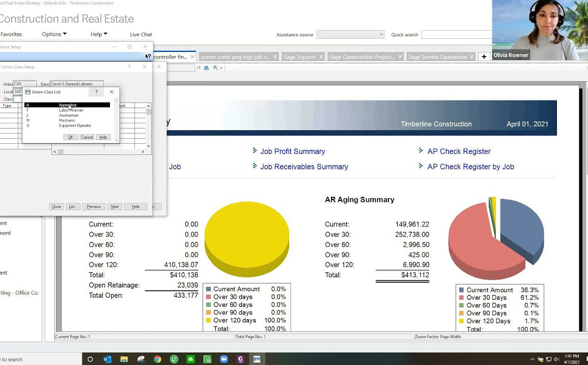Open the Assistance source dropdown
This screenshot has height=365, width=588.
pos(350,35)
